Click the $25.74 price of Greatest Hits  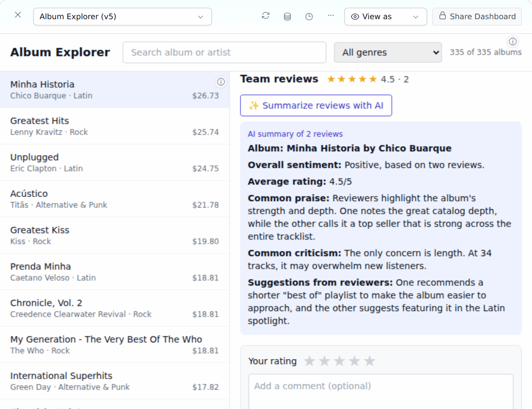click(x=205, y=132)
